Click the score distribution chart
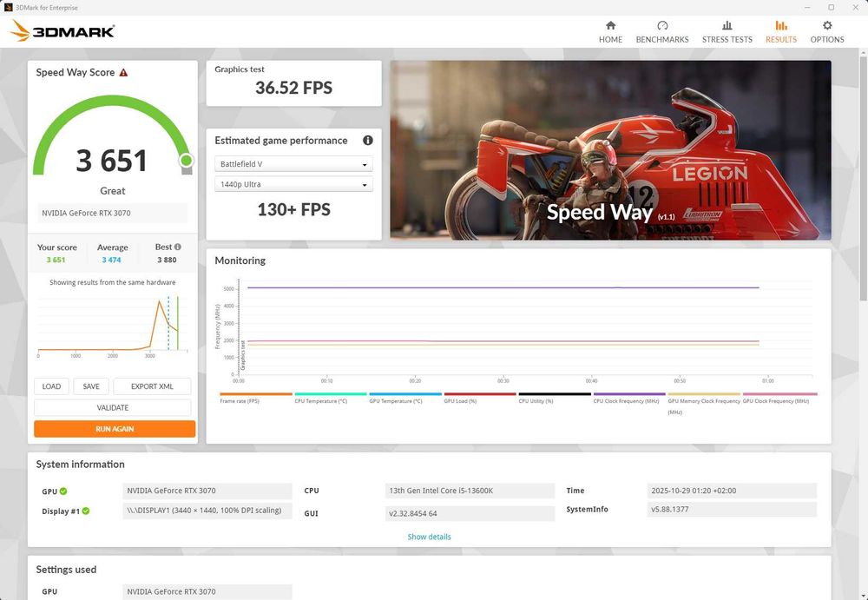The width and height of the screenshot is (868, 600). (x=112, y=326)
